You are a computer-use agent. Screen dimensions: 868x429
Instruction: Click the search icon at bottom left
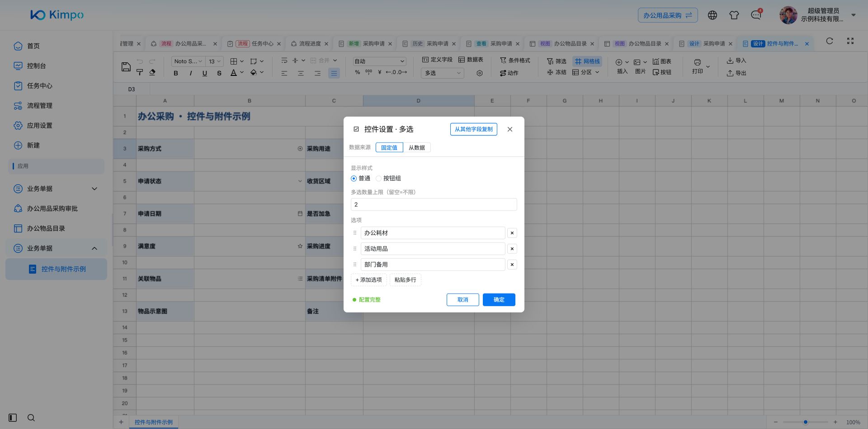31,418
